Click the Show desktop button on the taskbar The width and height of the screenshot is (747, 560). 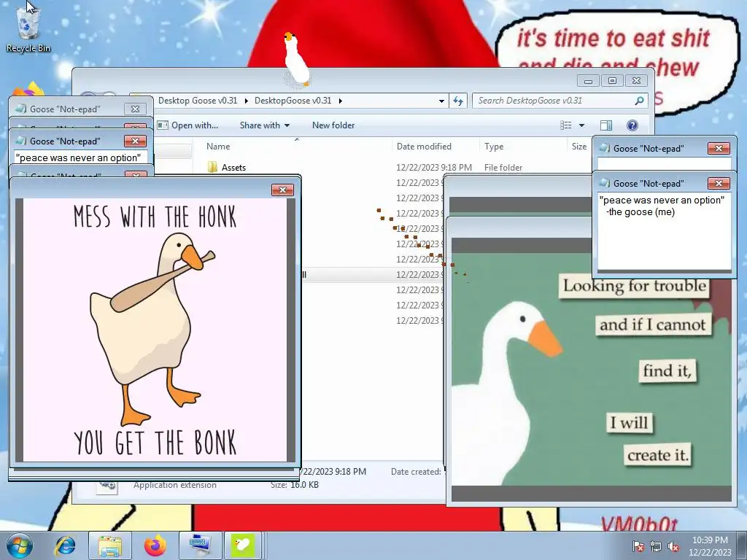[x=742, y=545]
